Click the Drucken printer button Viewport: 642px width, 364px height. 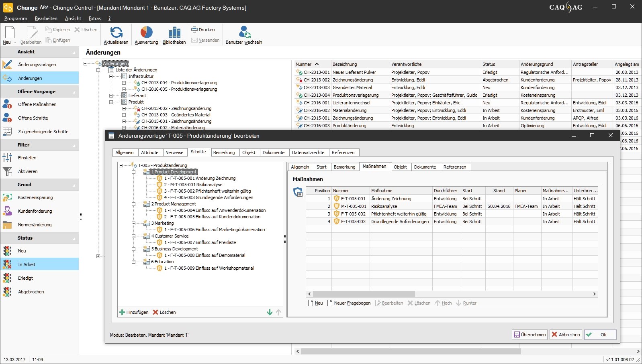[x=203, y=30]
